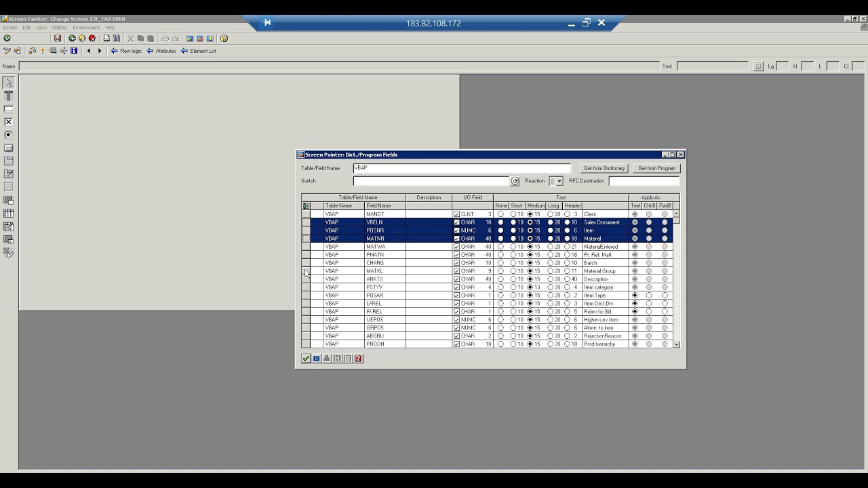
Task: Click the Medium column header
Action: pos(536,206)
